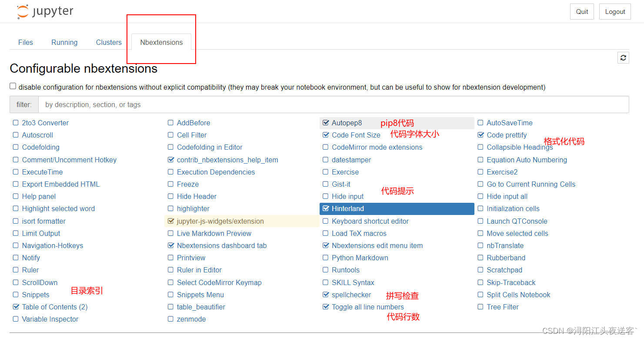This screenshot has width=644, height=339.
Task: Open the Launch QTConsole extension
Action: pos(517,221)
